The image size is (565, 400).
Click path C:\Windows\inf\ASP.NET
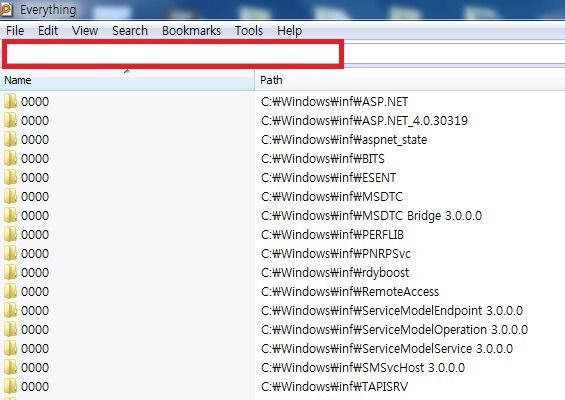pyautogui.click(x=334, y=102)
